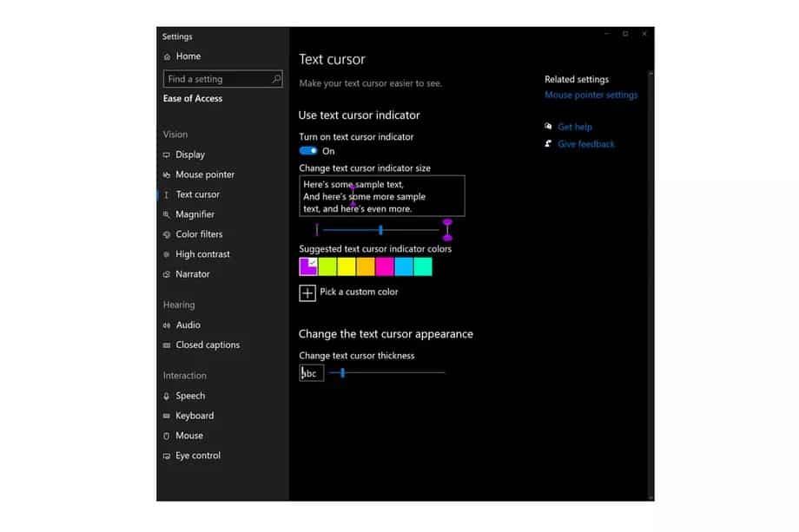Click the High contrast icon
799x532 pixels.
point(167,254)
